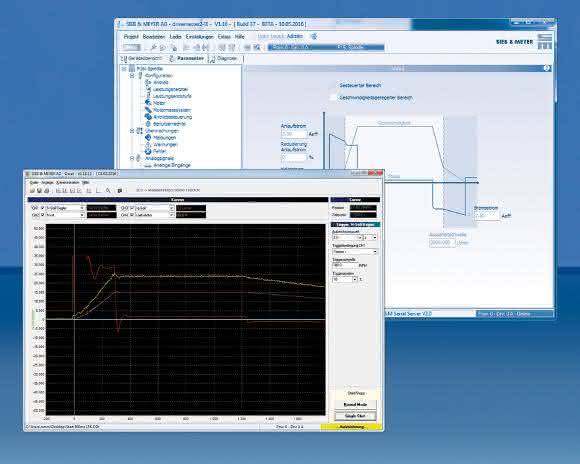Select Benutzerrechte in the tree
This screenshot has height=464, width=580.
point(169,124)
